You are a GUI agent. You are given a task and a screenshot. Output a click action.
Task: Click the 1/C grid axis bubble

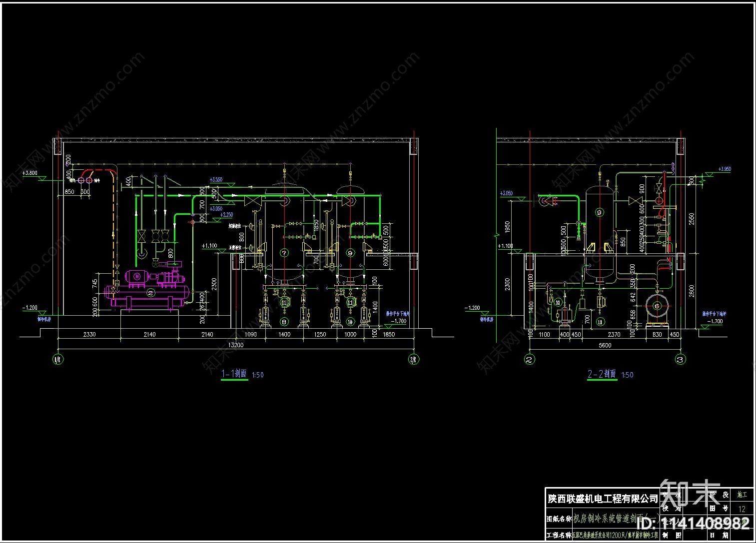[58, 359]
